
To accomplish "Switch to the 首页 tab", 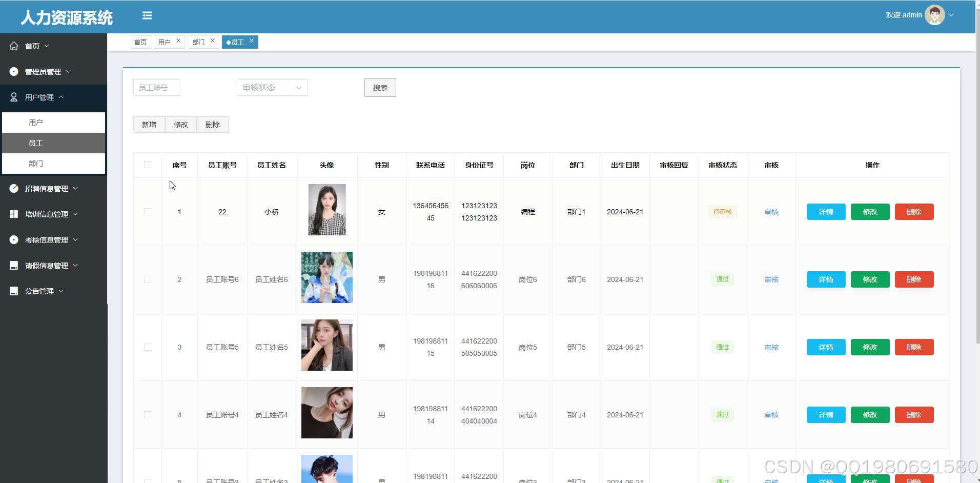I will point(140,42).
